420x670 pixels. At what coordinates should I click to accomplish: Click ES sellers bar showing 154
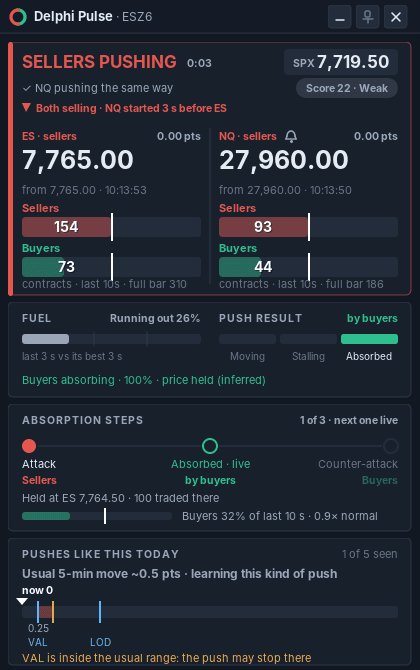[x=112, y=227]
